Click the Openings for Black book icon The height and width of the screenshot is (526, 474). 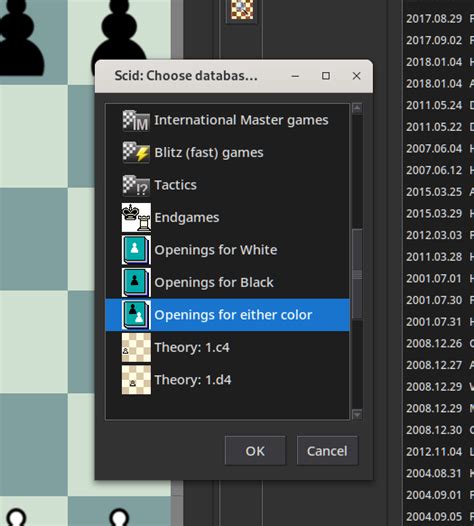click(136, 282)
